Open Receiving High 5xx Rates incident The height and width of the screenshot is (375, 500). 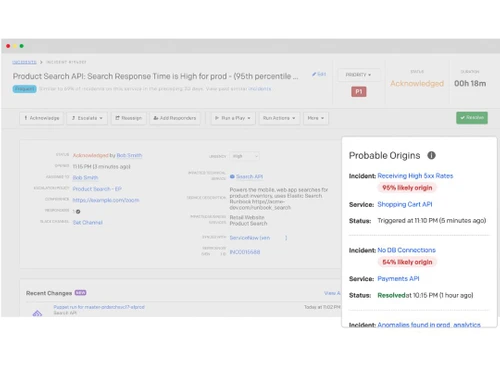click(x=415, y=176)
